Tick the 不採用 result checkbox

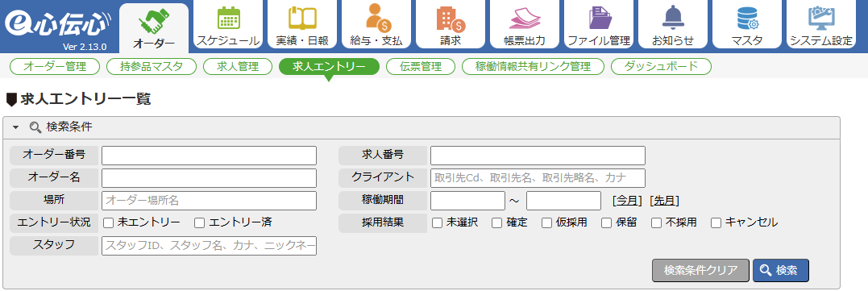click(657, 223)
